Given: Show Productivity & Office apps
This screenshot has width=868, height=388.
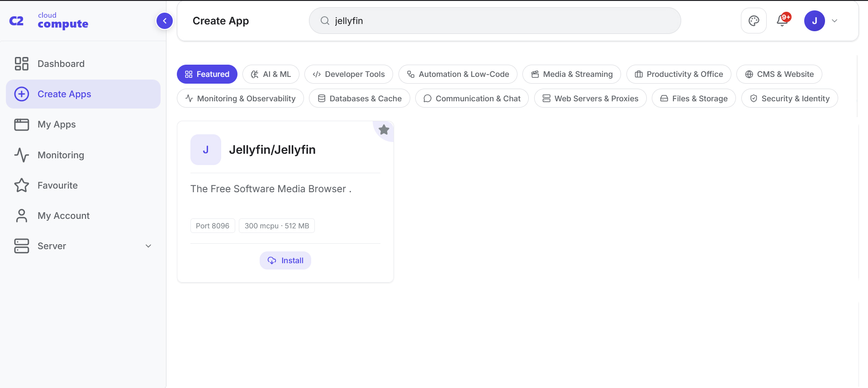Looking at the screenshot, I should click(x=679, y=74).
